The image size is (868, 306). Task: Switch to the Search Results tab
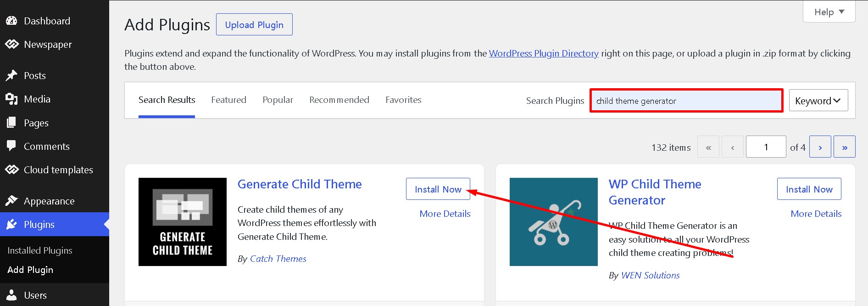pyautogui.click(x=167, y=100)
